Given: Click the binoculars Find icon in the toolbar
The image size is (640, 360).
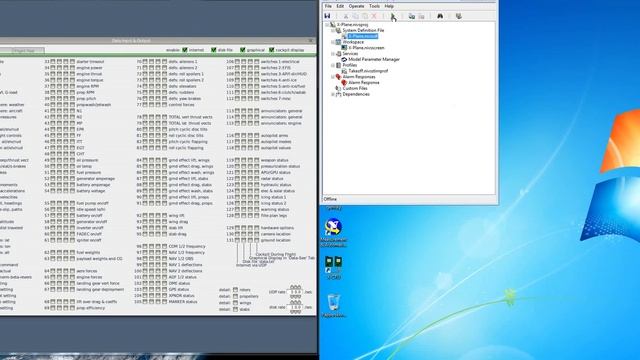Looking at the screenshot, I should [440, 16].
